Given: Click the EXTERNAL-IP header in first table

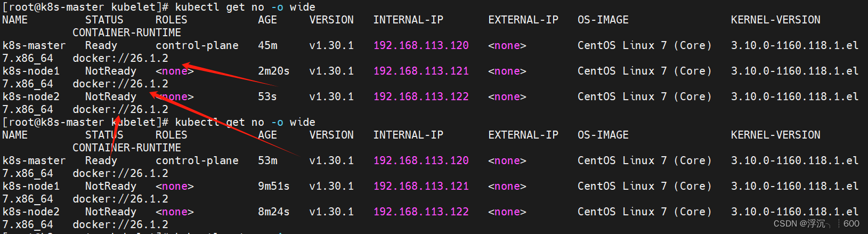Looking at the screenshot, I should coord(523,20).
